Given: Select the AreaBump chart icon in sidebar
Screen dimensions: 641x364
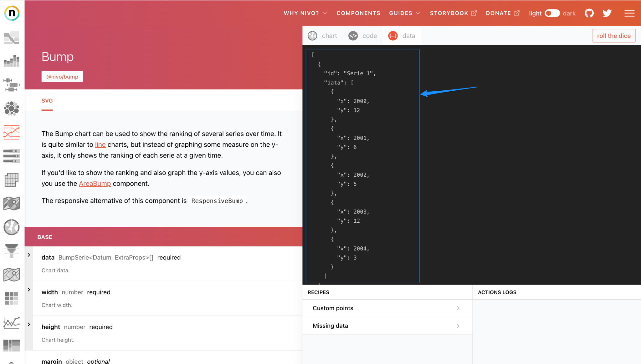Looking at the screenshot, I should click(x=12, y=37).
